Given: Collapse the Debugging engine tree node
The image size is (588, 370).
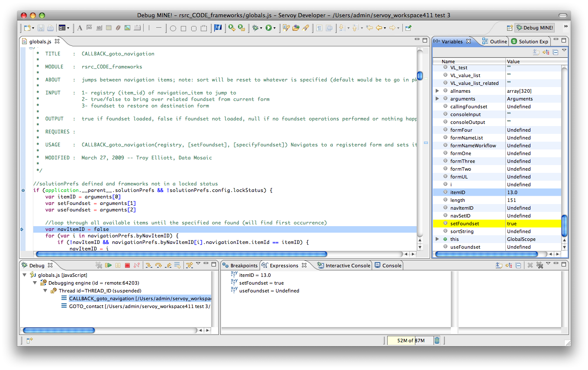Looking at the screenshot, I should [x=35, y=283].
